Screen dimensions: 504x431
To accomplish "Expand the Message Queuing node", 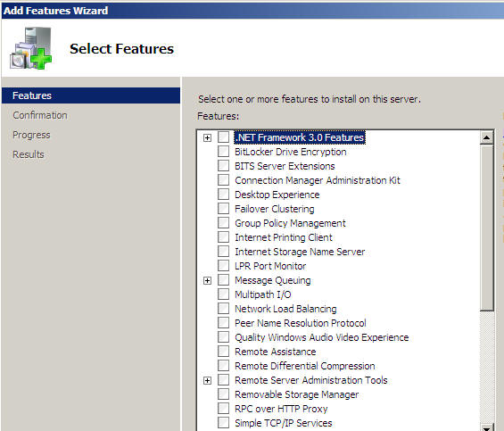I will click(x=207, y=280).
